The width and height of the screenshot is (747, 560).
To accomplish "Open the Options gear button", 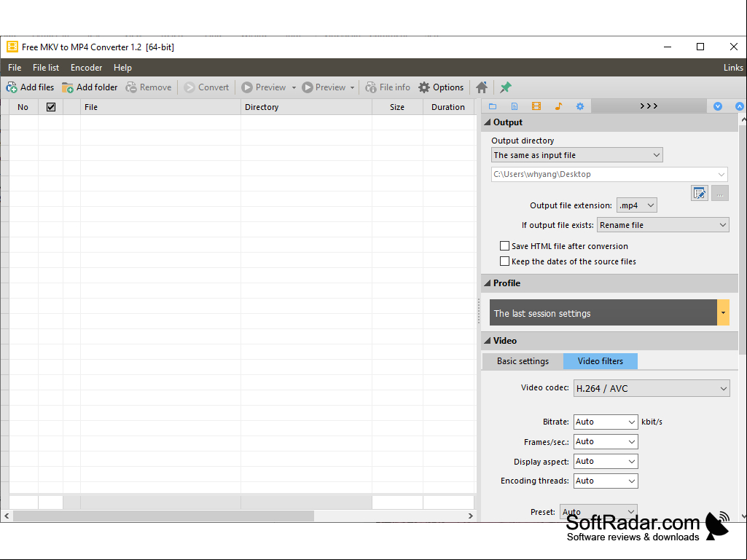I will click(x=441, y=87).
